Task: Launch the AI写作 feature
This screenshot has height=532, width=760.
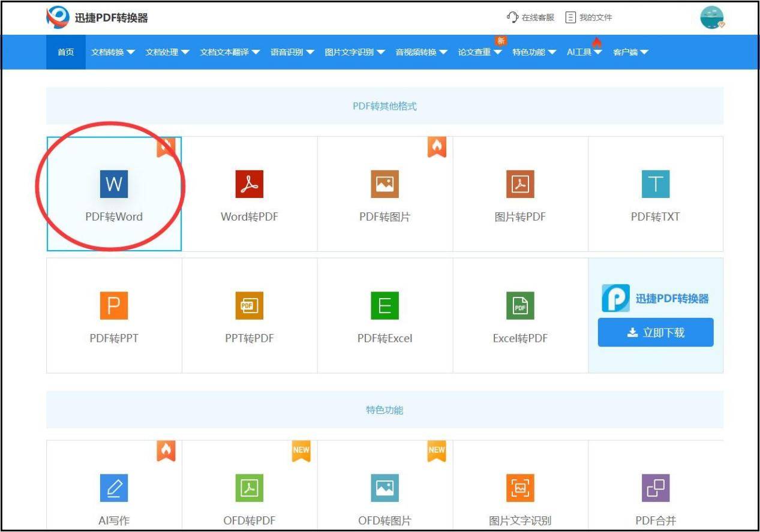Action: point(113,497)
